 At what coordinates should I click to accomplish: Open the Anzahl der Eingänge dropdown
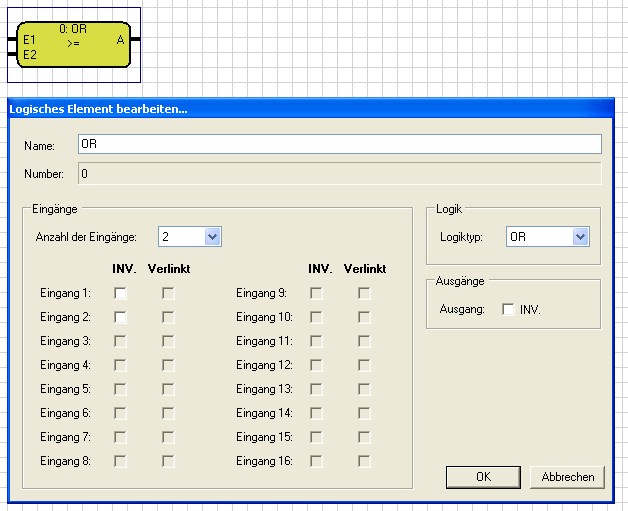point(190,237)
